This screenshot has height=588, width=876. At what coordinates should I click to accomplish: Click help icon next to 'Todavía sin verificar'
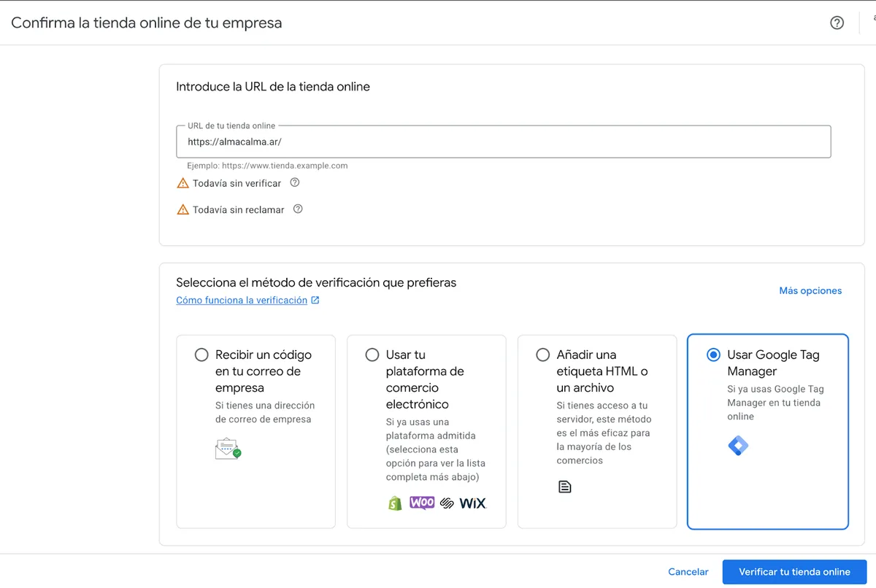295,183
